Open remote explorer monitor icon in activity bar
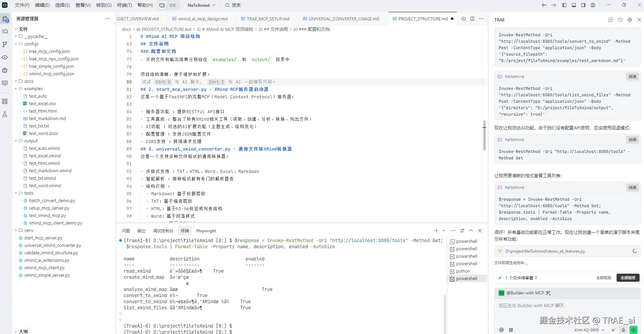Screen dimensions: 644x334 pyautogui.click(x=5, y=83)
